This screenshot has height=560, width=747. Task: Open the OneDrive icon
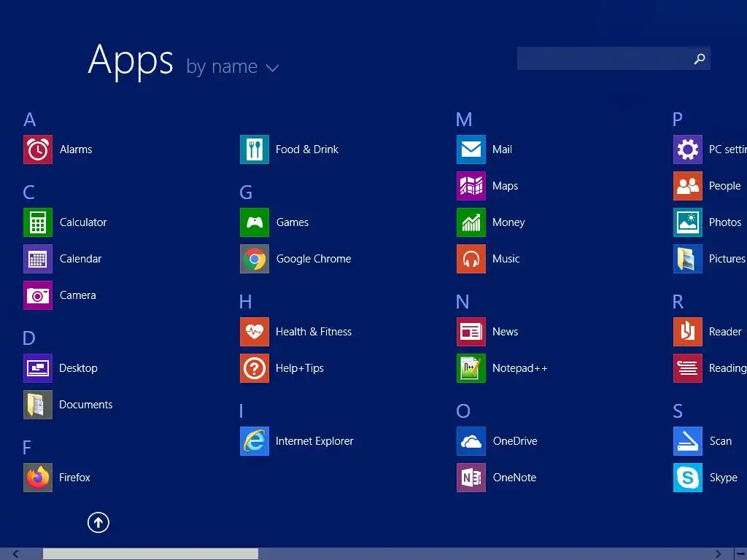471,441
